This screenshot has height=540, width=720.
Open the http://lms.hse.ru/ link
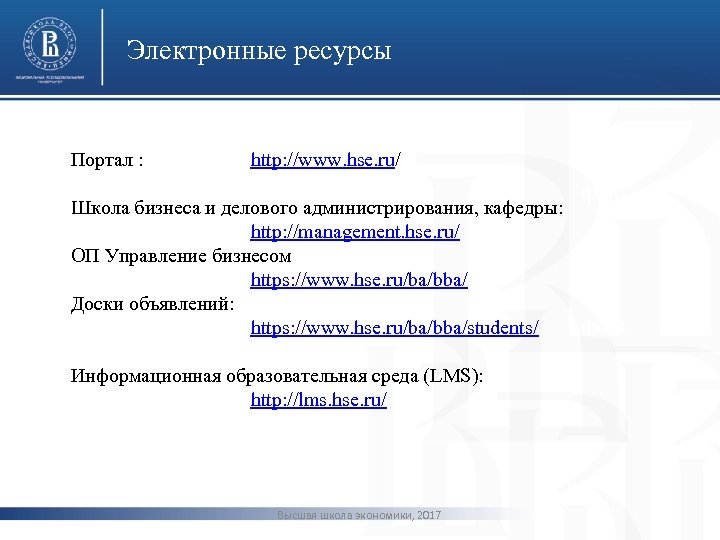pyautogui.click(x=319, y=399)
